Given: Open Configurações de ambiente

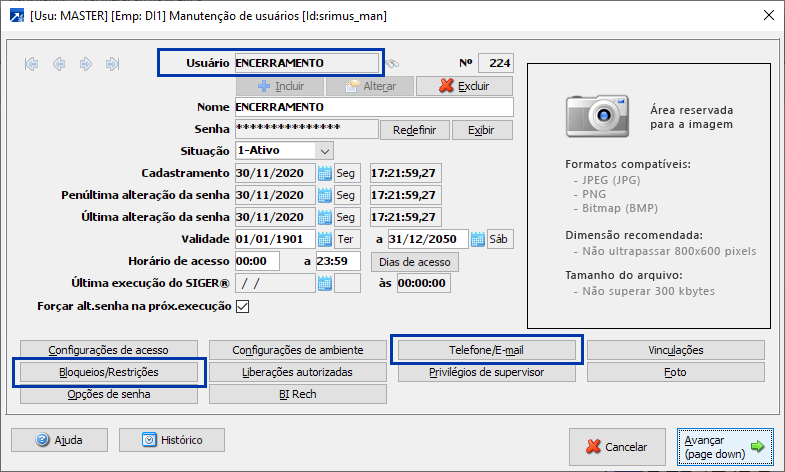Looking at the screenshot, I should pyautogui.click(x=298, y=350).
